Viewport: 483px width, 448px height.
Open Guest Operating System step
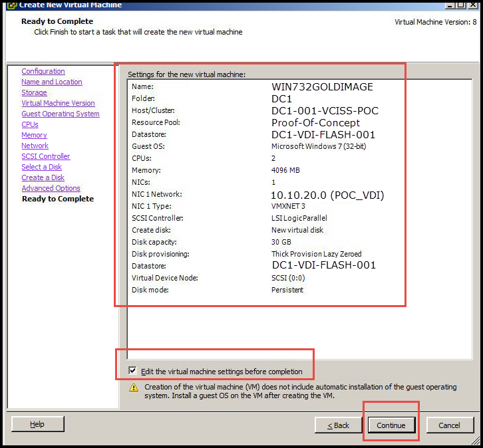coord(61,114)
